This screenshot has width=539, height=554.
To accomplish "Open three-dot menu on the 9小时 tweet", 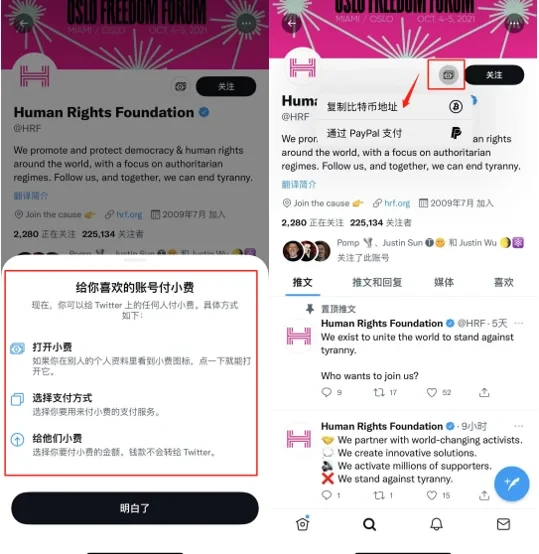I will pyautogui.click(x=519, y=426).
